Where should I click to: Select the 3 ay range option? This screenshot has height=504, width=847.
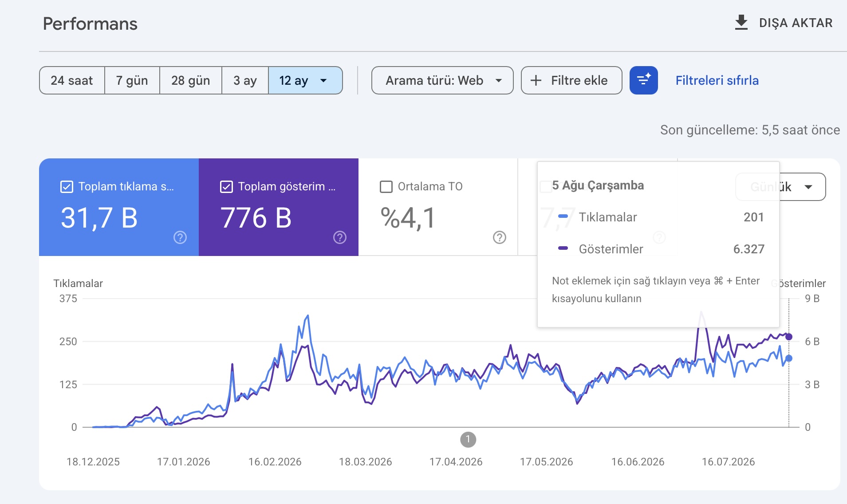click(245, 80)
